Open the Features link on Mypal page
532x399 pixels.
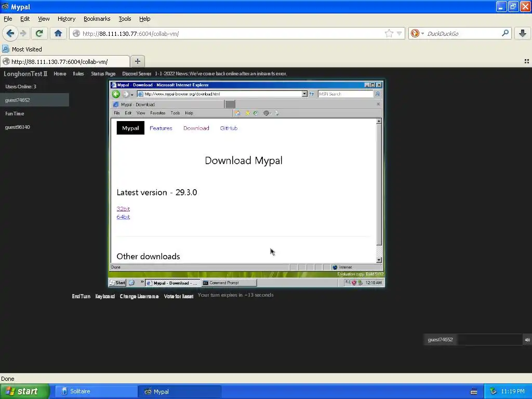pos(161,128)
